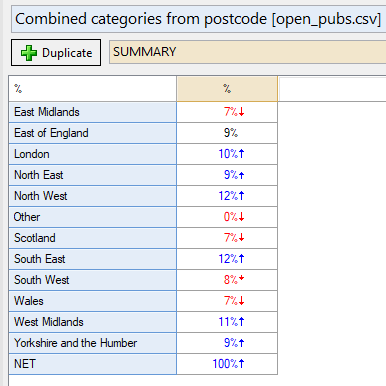Select the South East row label

pyautogui.click(x=93, y=259)
